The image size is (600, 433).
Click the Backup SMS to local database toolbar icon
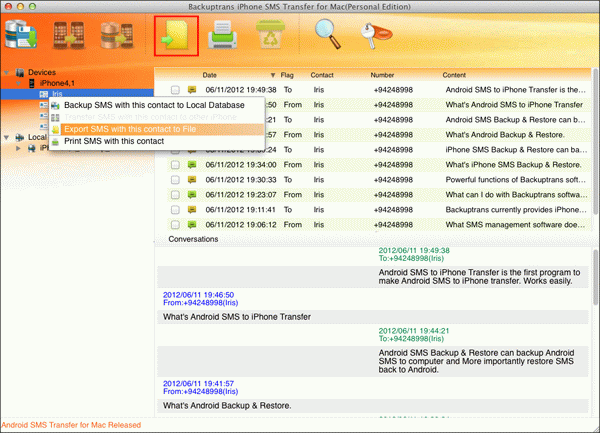pyautogui.click(x=21, y=35)
